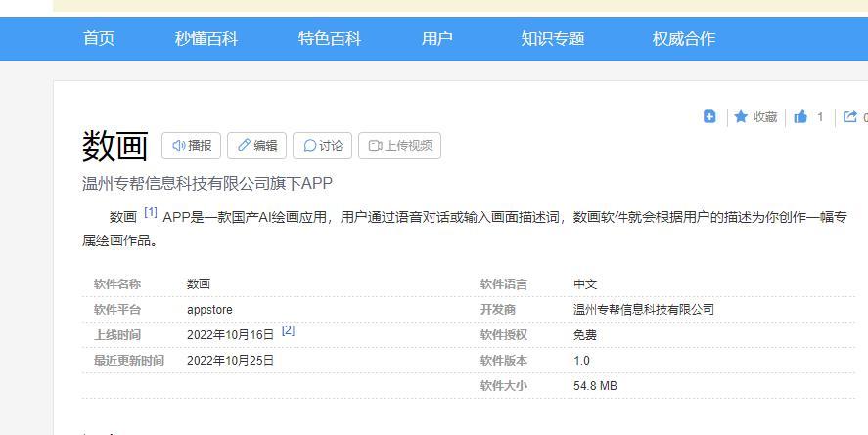
Task: Click the 编辑 pencil button
Action: pyautogui.click(x=256, y=146)
